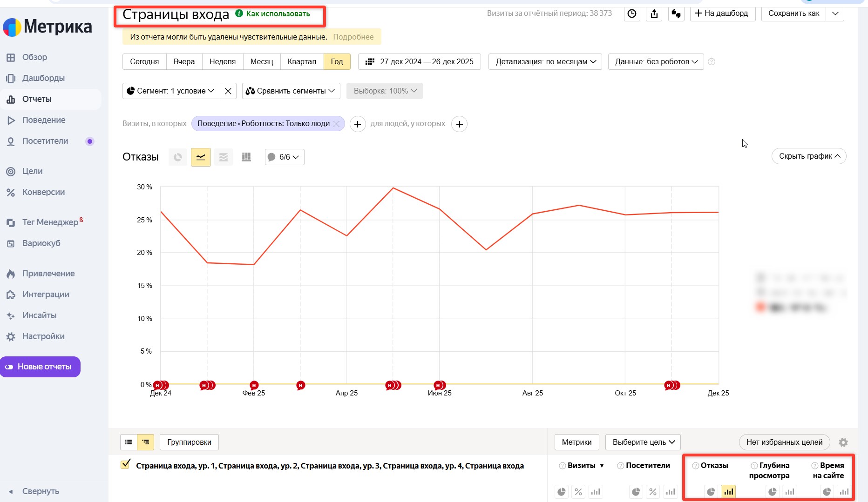Toggle the Новые отчеты switch
The height and width of the screenshot is (502, 868).
coord(9,367)
